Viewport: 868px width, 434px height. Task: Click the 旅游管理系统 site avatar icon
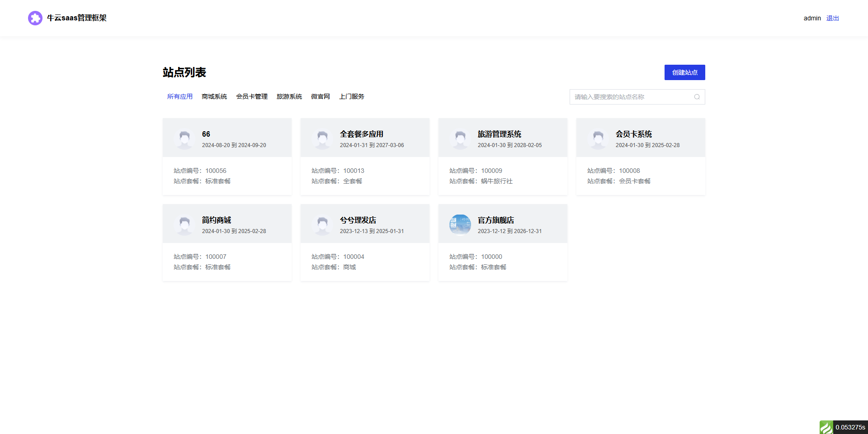tap(460, 138)
